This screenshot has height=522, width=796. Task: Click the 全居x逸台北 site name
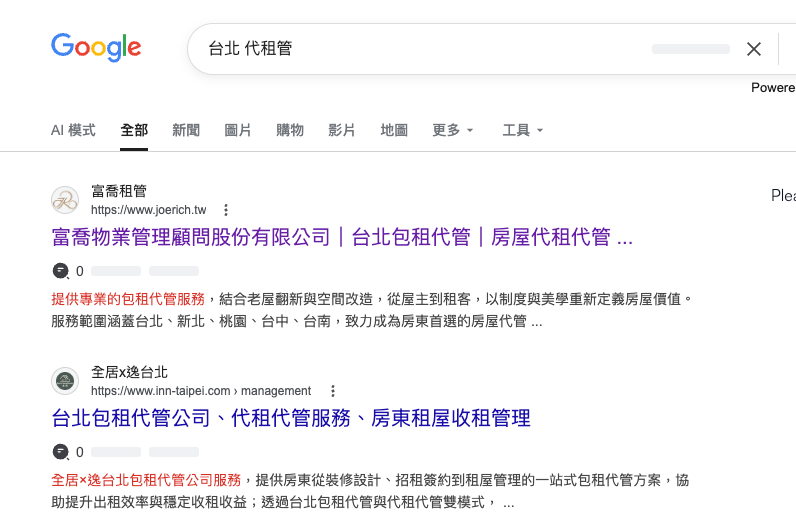point(129,372)
